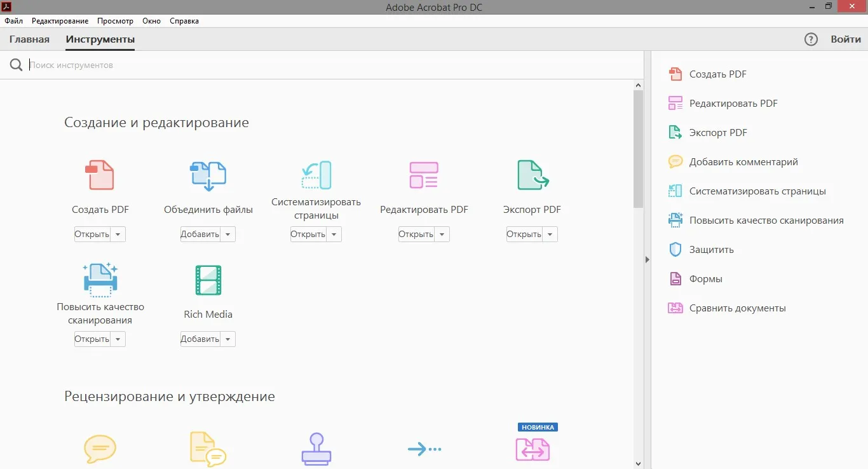Screen dimensions: 868x469
Task: Open the Редактирование menu
Action: tap(60, 21)
